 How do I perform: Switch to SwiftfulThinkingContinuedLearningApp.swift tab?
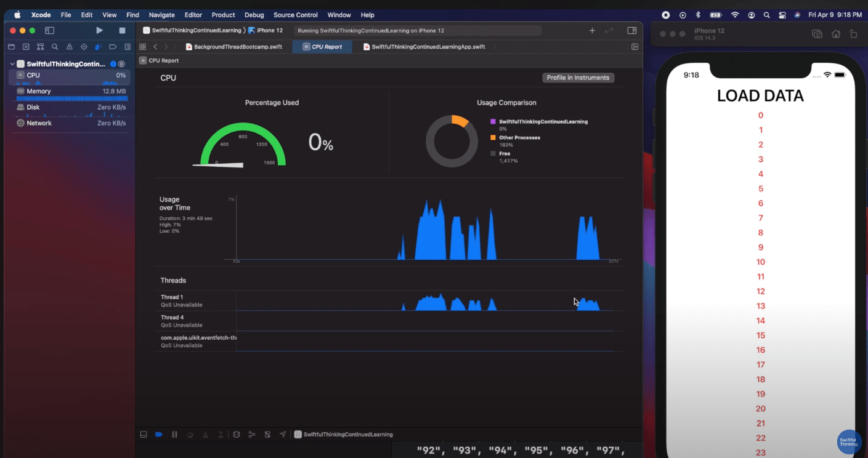(x=424, y=47)
